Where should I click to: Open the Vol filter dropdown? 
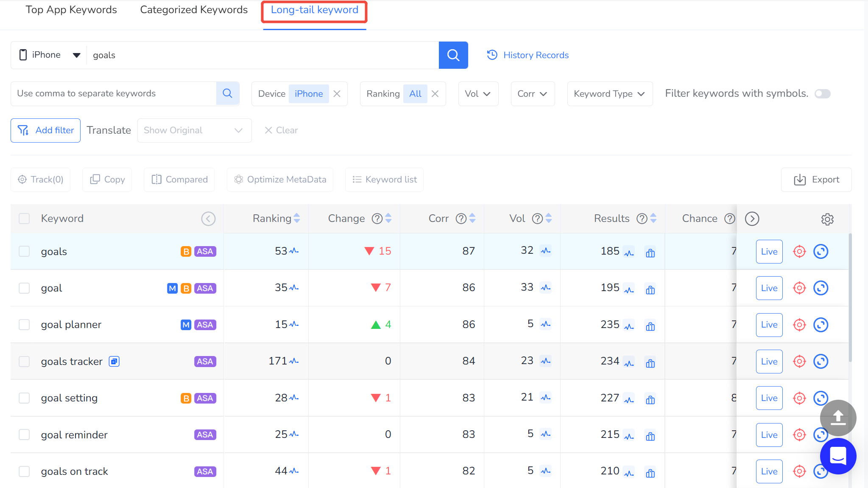478,94
